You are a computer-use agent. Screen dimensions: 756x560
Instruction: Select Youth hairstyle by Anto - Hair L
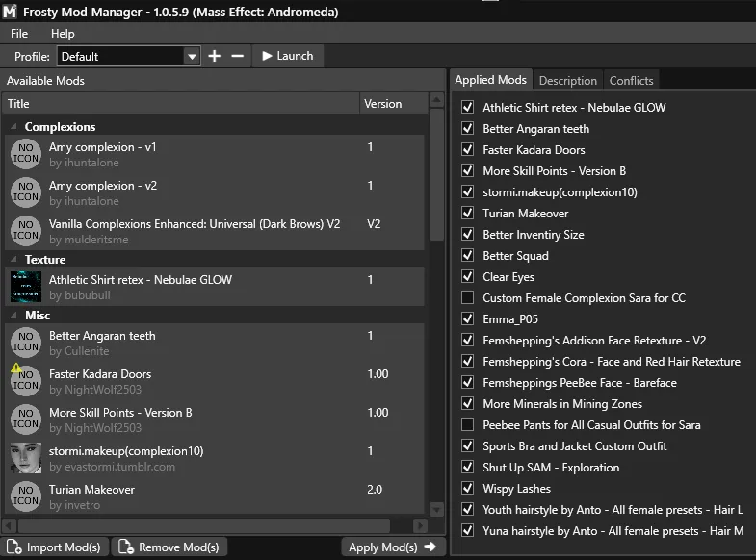(x=613, y=510)
